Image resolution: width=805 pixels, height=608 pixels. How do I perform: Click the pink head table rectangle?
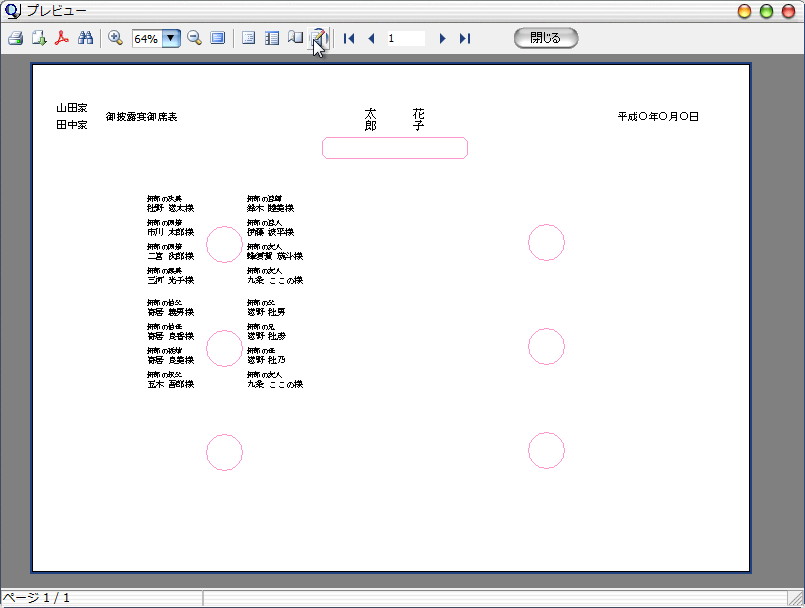(395, 148)
